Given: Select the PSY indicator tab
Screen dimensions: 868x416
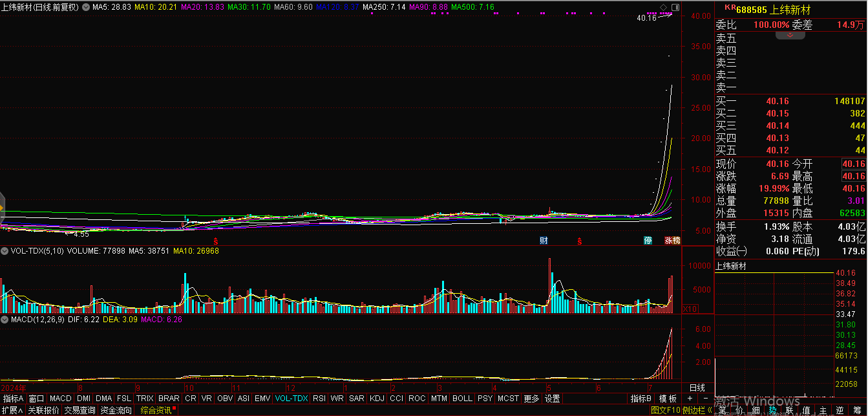Looking at the screenshot, I should coord(485,399).
